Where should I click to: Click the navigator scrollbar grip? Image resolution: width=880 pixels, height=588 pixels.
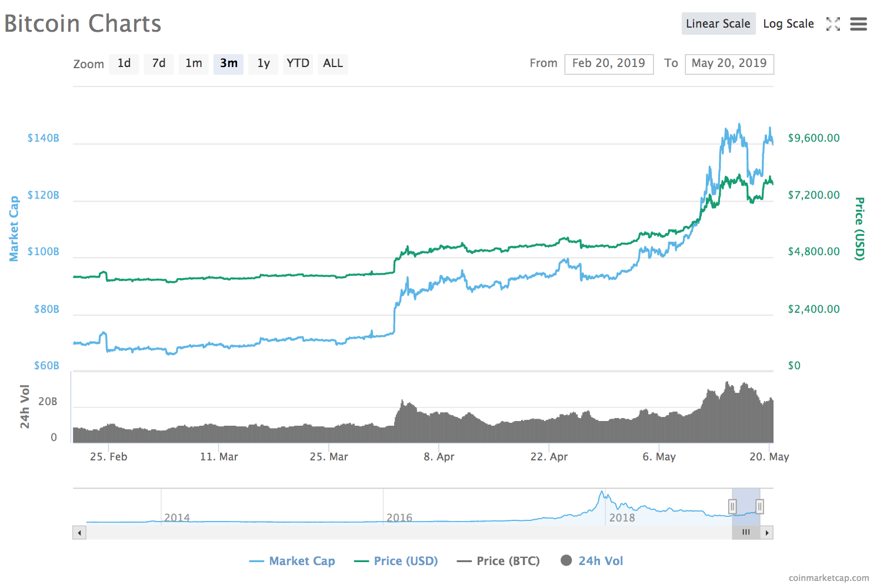746,532
